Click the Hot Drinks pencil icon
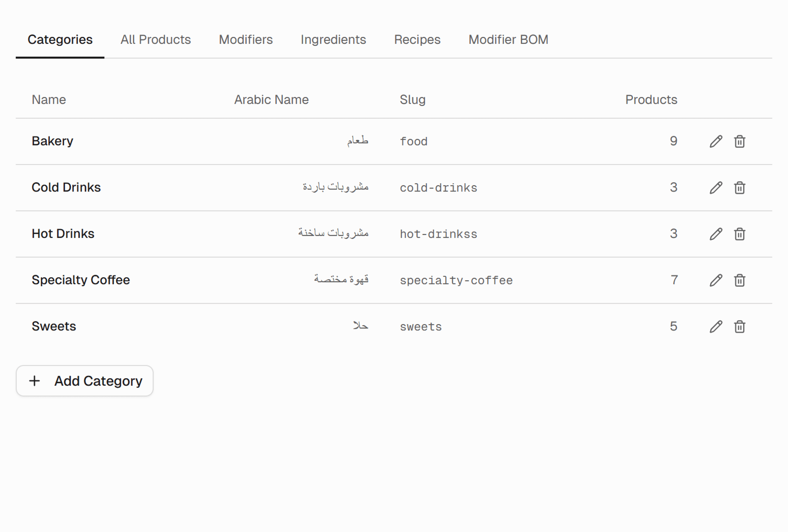Screen dimensions: 788x532 tap(716, 234)
